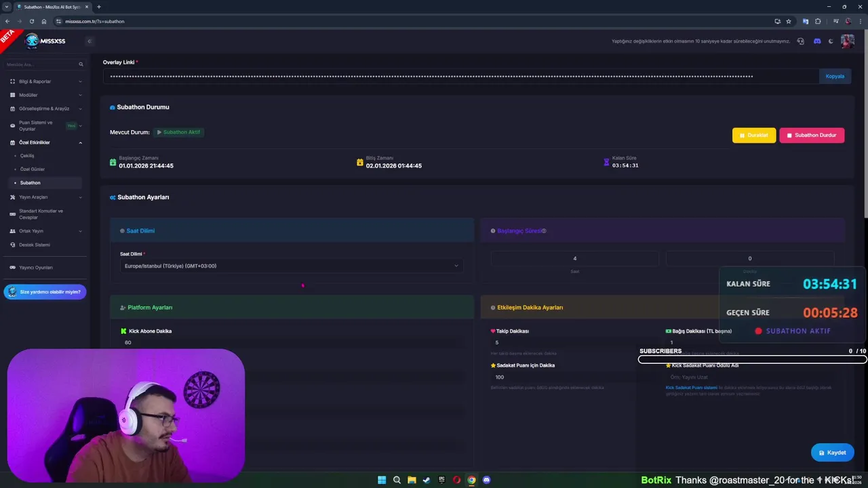Go back in Chrome
This screenshot has height=488, width=868.
tap(7, 21)
